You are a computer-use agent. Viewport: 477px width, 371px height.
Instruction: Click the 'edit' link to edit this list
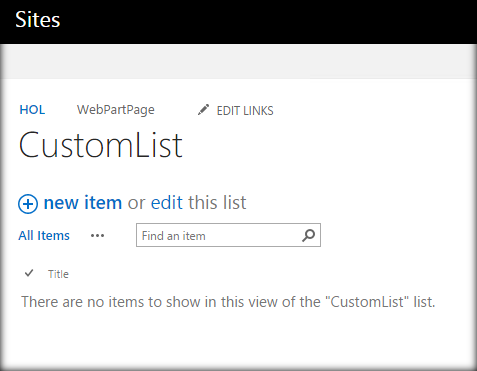pos(167,202)
